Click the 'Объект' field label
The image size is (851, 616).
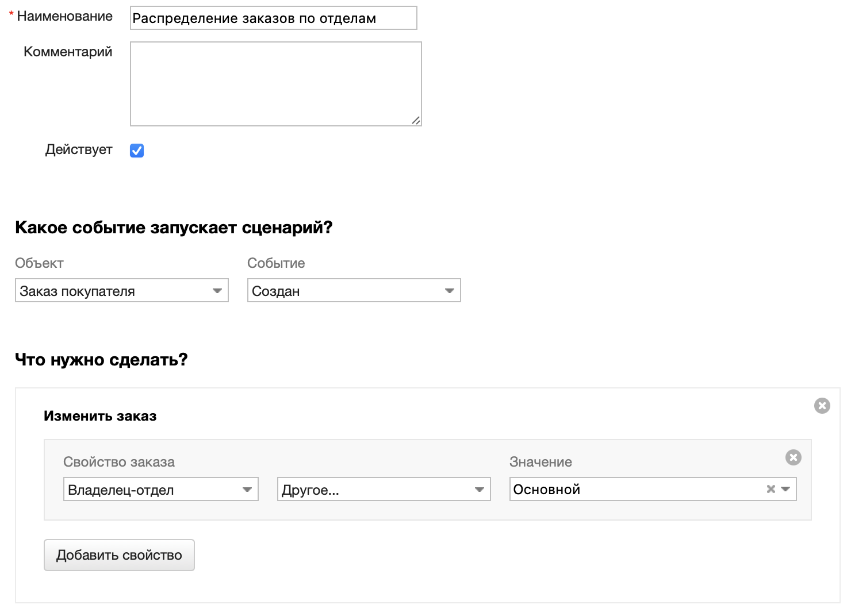39,263
